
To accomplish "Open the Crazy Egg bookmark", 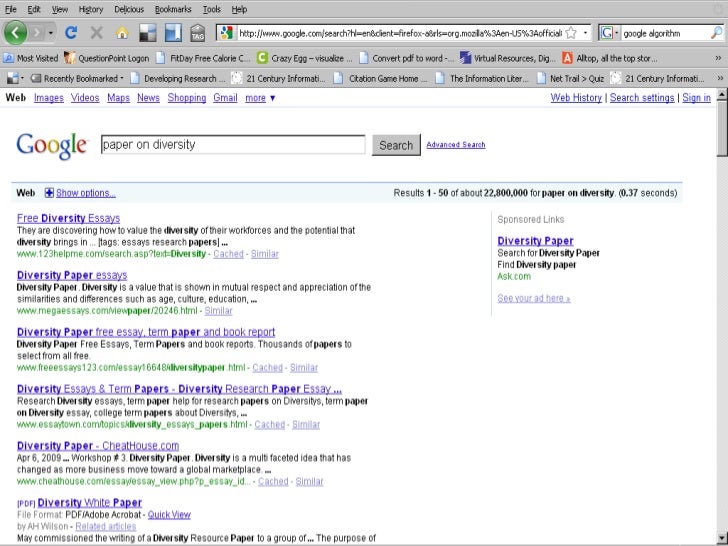I will tap(306, 58).
